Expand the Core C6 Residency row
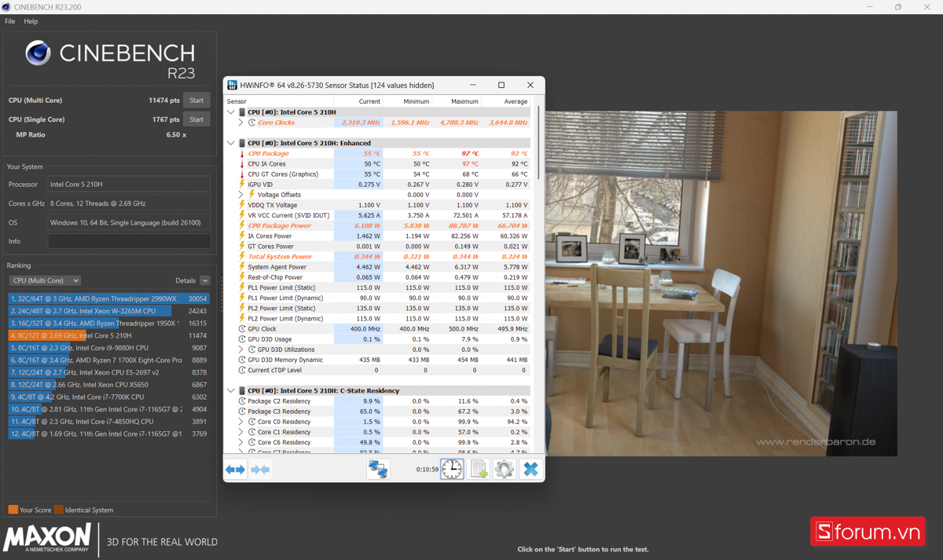 [x=241, y=442]
